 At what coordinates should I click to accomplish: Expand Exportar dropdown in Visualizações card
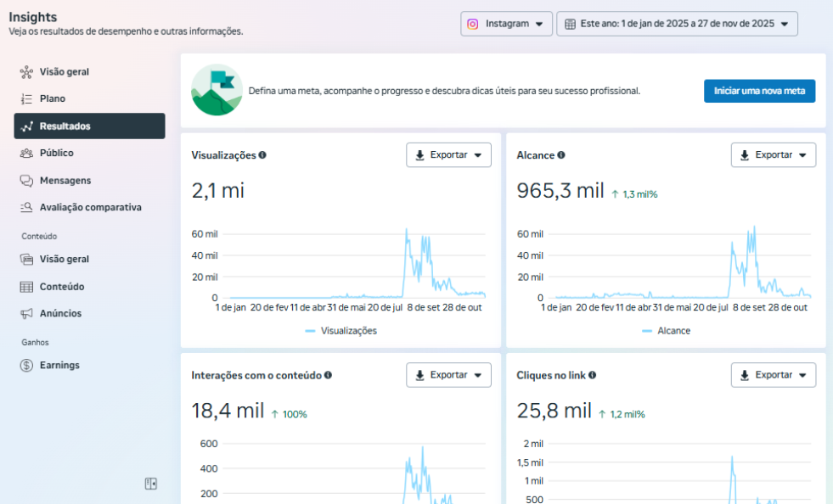[x=448, y=155]
